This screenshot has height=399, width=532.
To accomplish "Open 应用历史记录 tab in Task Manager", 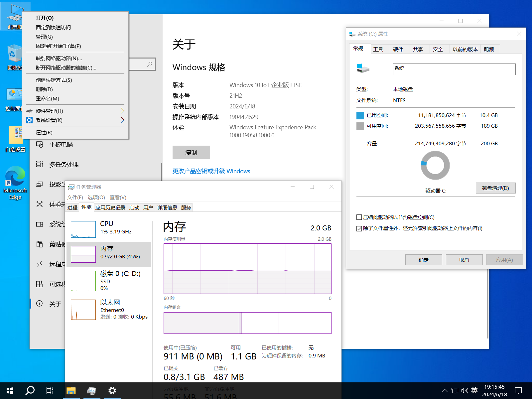I will pyautogui.click(x=110, y=207).
